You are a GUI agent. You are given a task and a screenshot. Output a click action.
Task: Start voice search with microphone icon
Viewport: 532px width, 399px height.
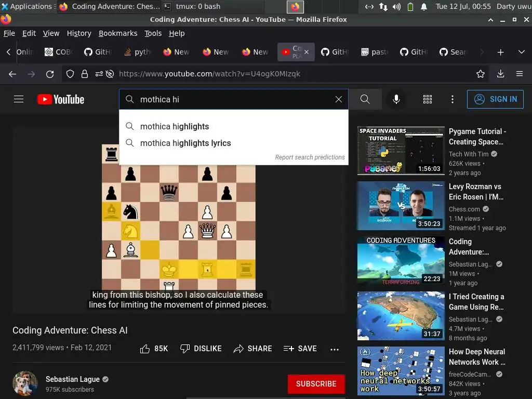click(396, 99)
